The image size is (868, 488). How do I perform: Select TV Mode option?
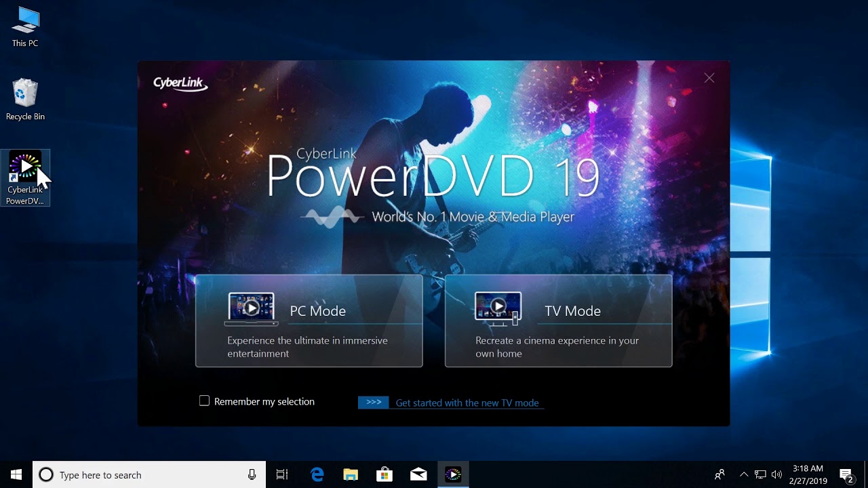pyautogui.click(x=558, y=321)
